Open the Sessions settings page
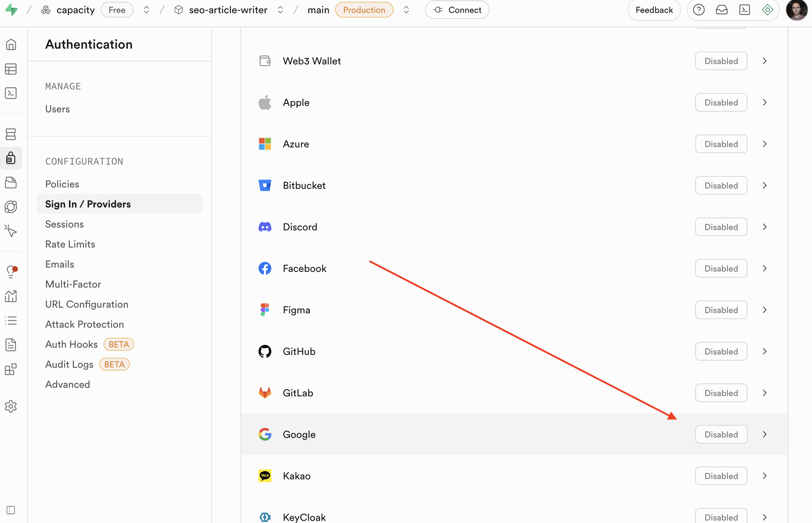This screenshot has width=812, height=523. click(x=64, y=224)
